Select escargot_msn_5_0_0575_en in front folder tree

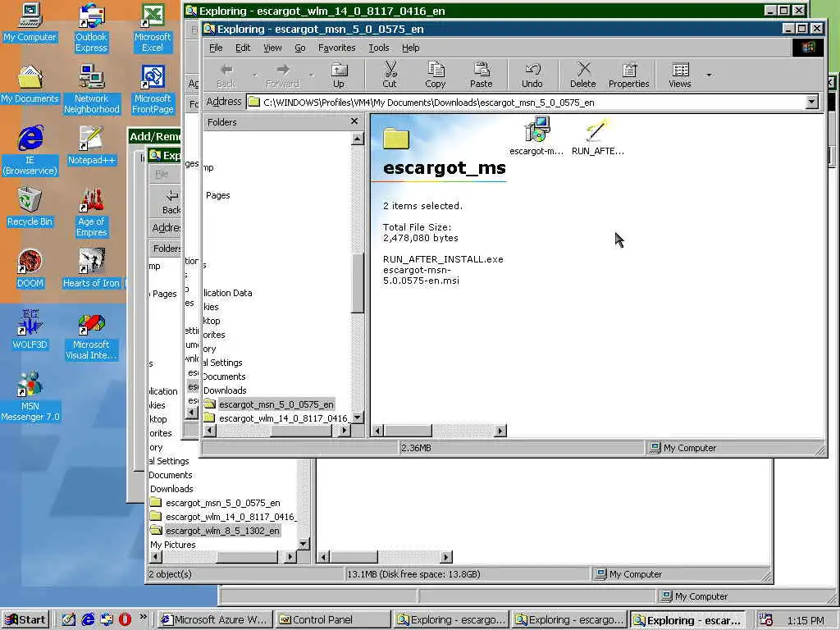coord(276,404)
